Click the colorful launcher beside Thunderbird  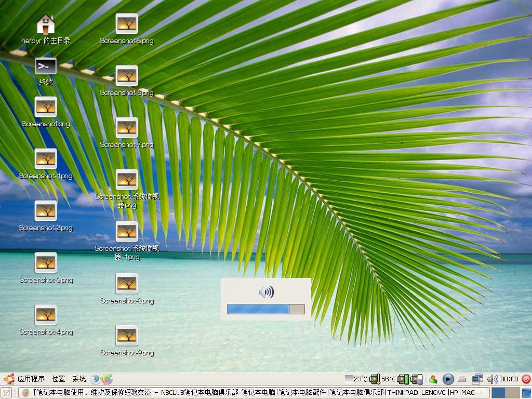point(107,379)
